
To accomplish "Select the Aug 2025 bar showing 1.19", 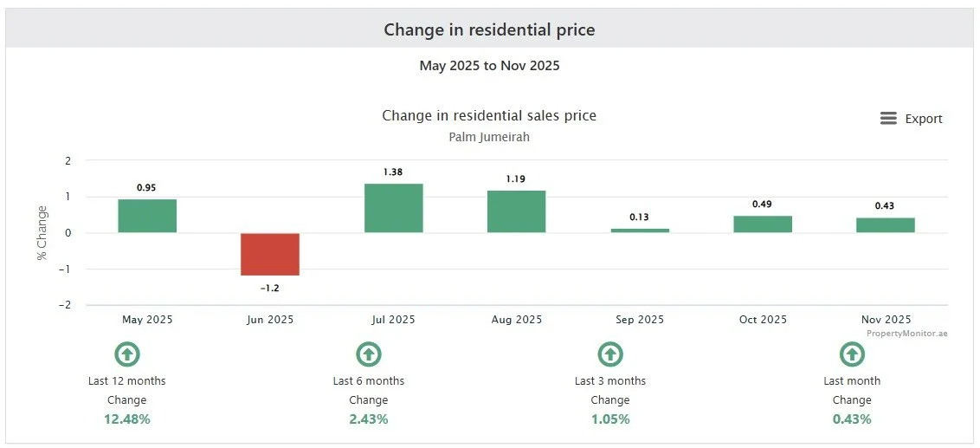I will point(516,211).
